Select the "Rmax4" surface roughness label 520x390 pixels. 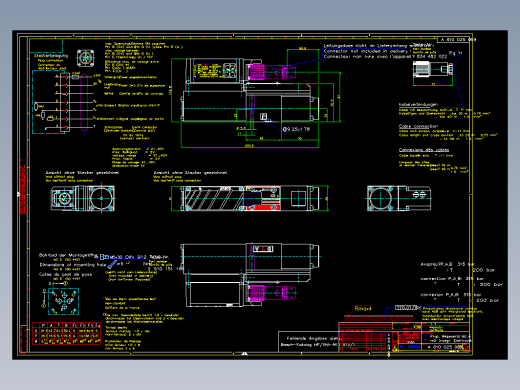(363, 309)
